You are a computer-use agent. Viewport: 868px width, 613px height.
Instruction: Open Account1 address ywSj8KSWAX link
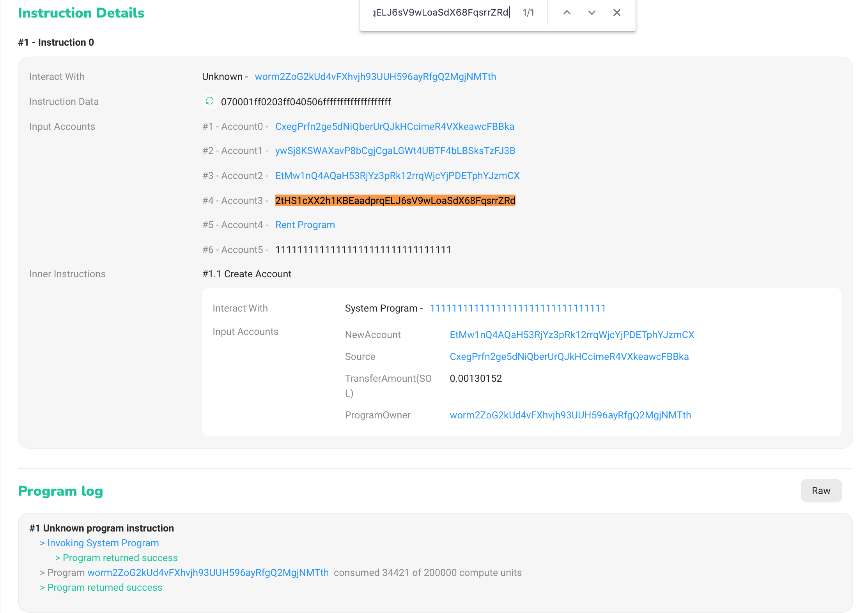click(x=395, y=151)
